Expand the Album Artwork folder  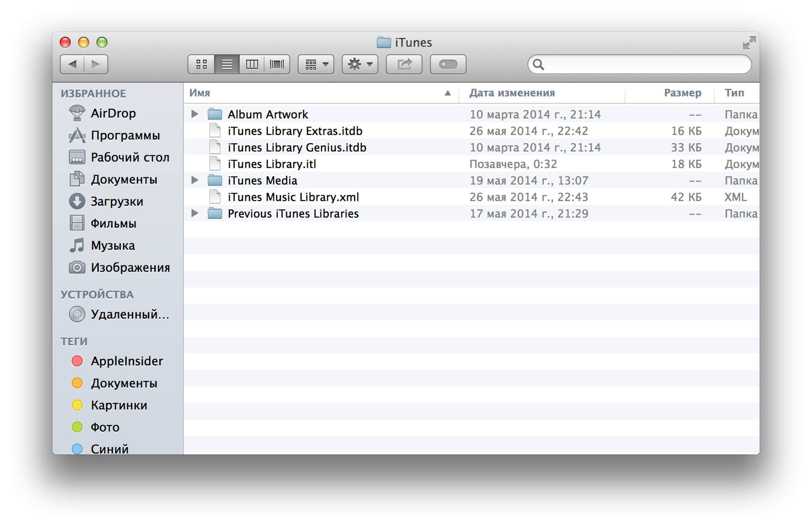click(x=195, y=114)
